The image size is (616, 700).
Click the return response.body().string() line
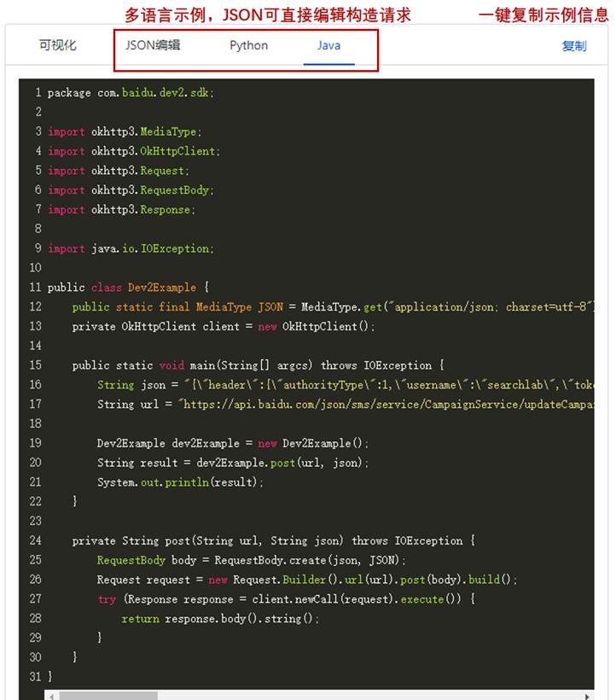(x=220, y=619)
